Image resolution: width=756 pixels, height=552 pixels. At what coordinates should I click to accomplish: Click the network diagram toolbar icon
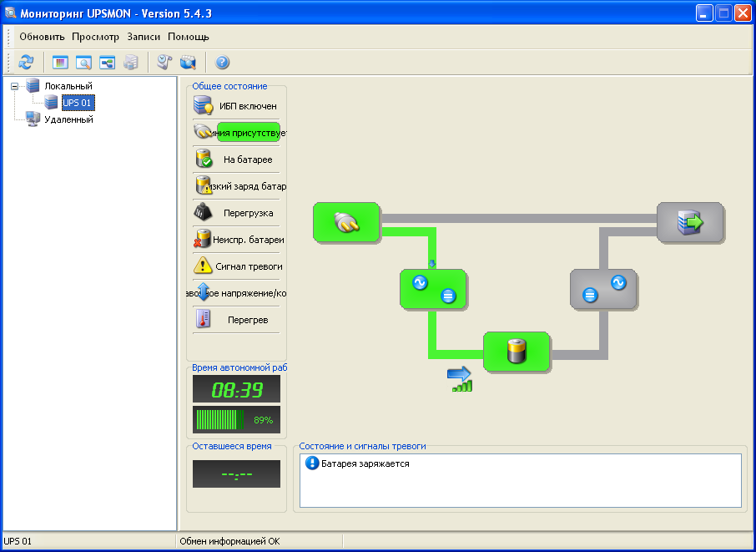pos(107,63)
